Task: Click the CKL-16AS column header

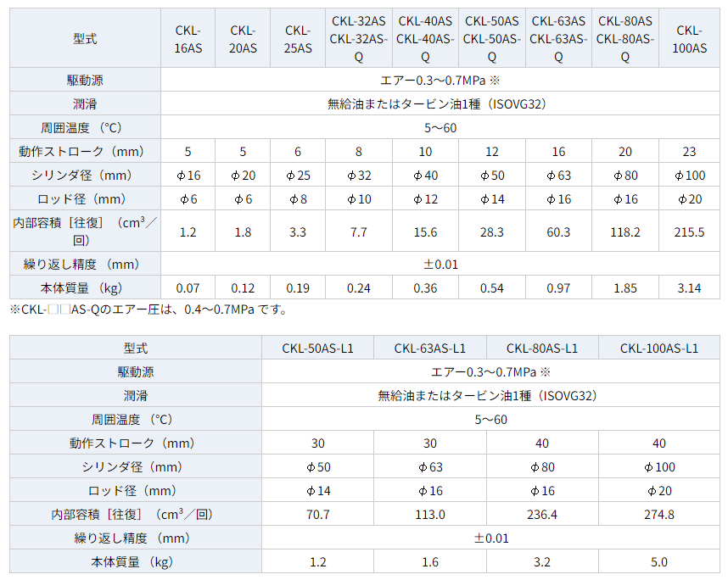Action: click(188, 39)
